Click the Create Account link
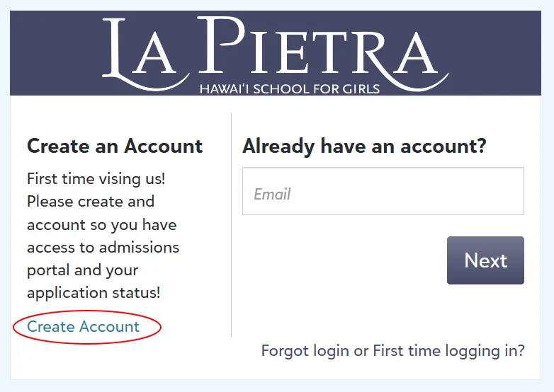Viewport: 554px width, 392px height. [84, 327]
